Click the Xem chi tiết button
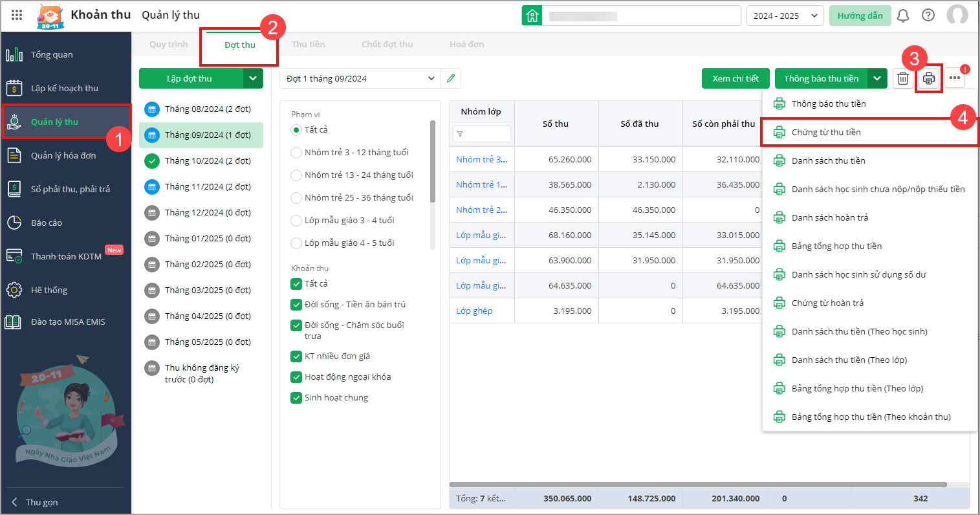This screenshot has width=980, height=515. tap(735, 78)
